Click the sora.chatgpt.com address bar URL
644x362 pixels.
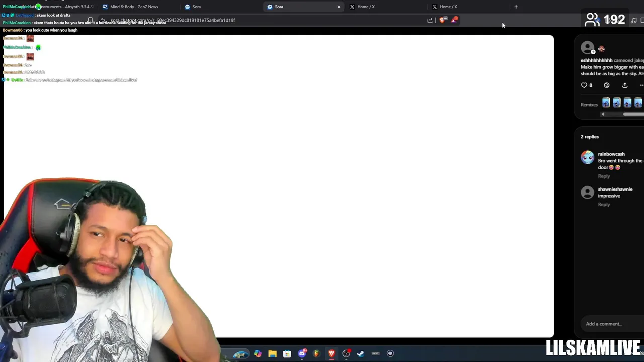click(x=173, y=20)
